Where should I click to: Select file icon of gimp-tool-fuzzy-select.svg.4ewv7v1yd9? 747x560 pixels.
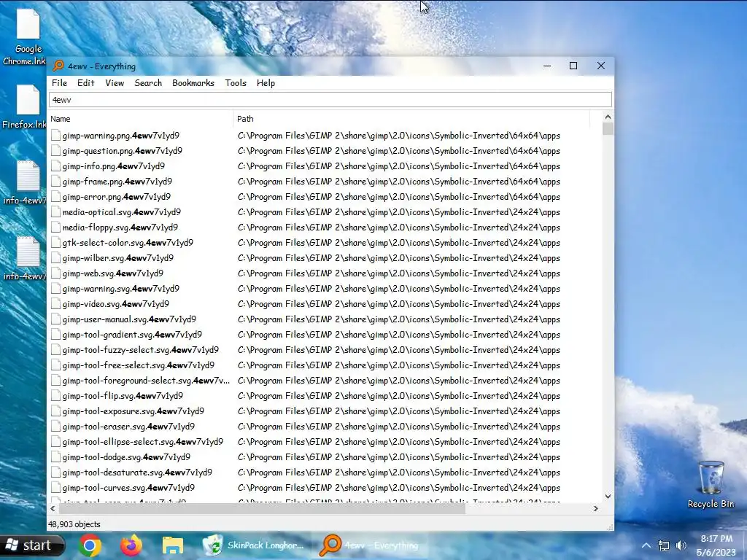(x=55, y=349)
